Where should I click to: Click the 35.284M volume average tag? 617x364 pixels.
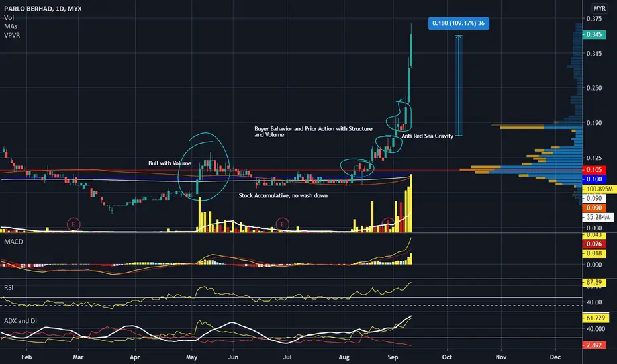click(x=598, y=217)
